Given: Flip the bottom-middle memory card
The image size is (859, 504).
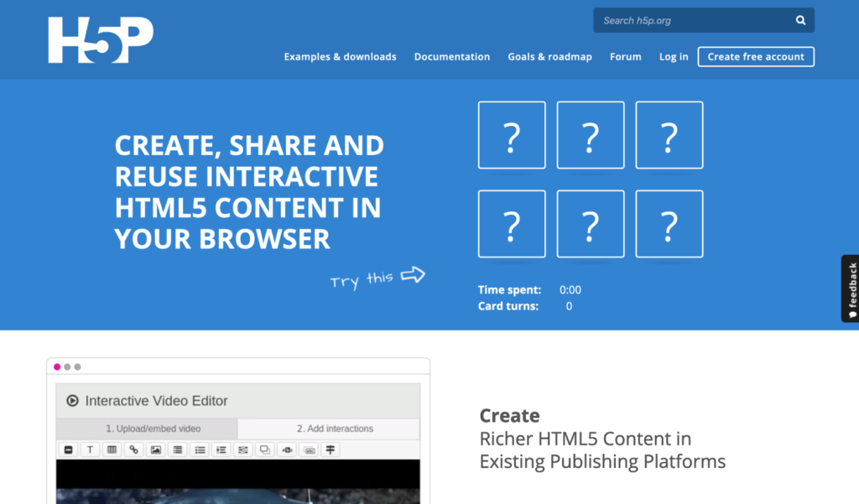Looking at the screenshot, I should (x=590, y=224).
